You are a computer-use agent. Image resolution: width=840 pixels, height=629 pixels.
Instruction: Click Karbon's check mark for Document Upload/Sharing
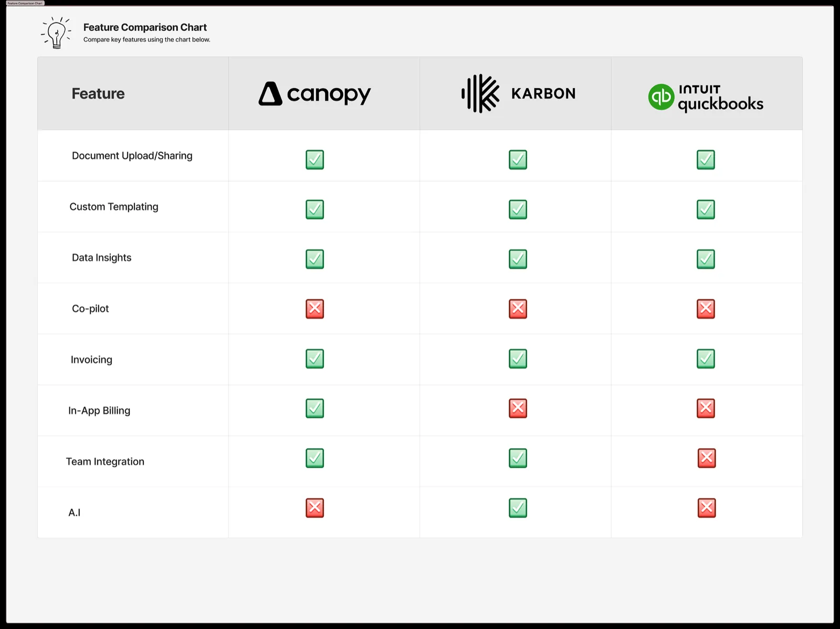518,160
